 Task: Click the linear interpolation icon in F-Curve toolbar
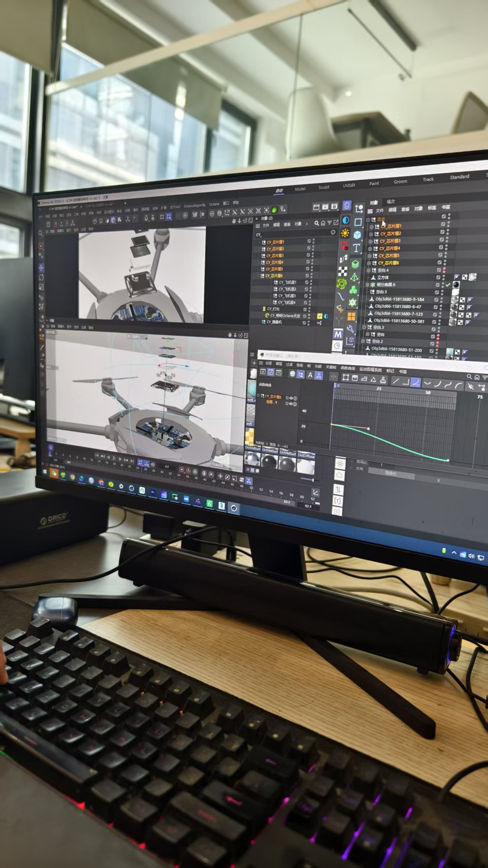pos(396,381)
